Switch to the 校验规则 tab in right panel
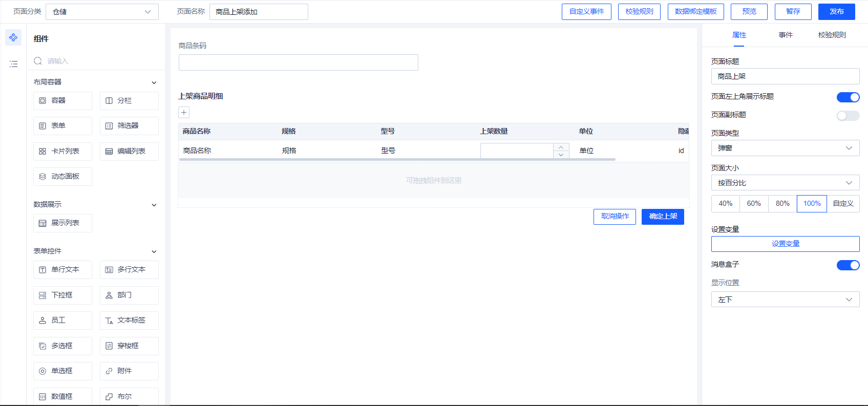Screen dimensions: 868x406 coord(832,35)
